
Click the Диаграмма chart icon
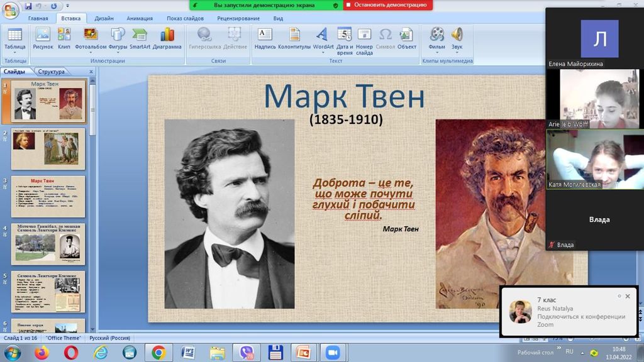pyautogui.click(x=167, y=38)
